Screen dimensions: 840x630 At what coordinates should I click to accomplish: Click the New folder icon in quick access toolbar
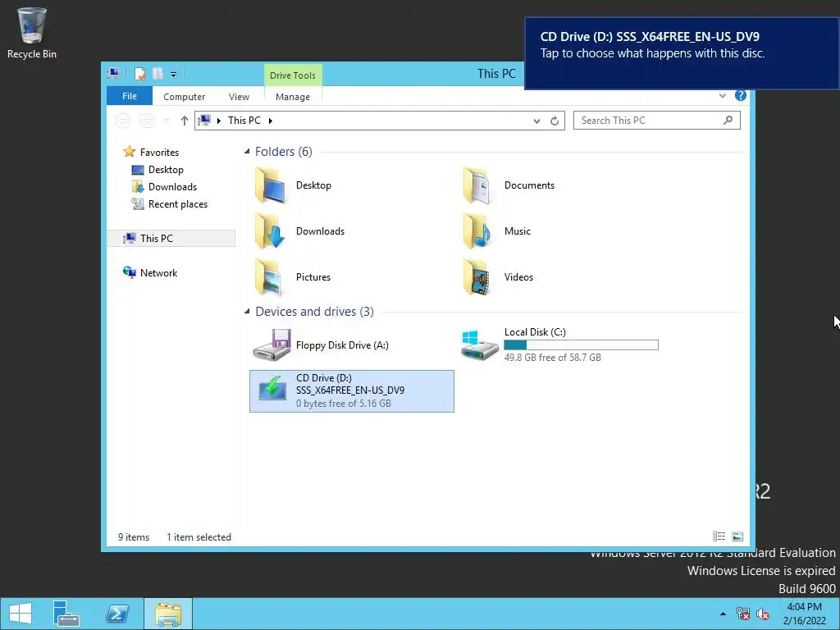pos(157,74)
